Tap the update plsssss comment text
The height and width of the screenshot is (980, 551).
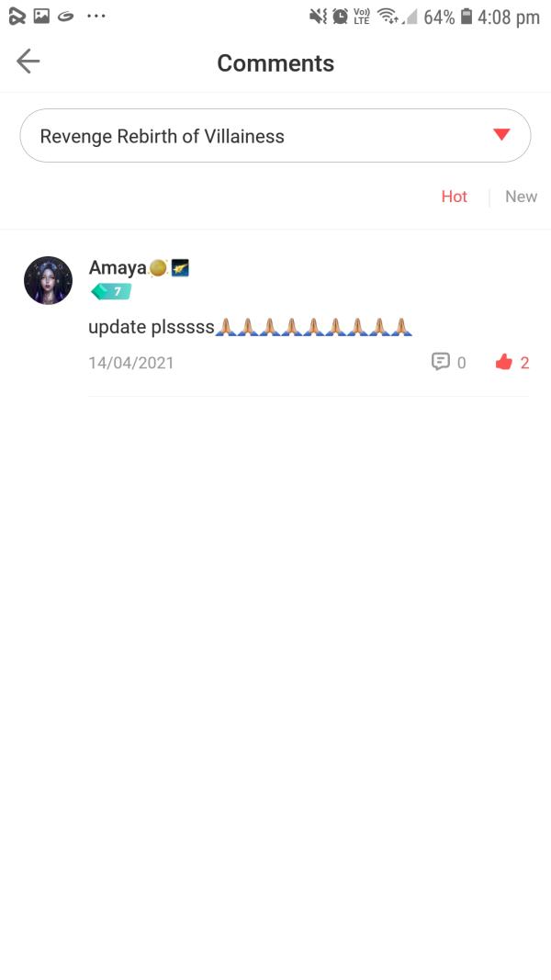250,326
